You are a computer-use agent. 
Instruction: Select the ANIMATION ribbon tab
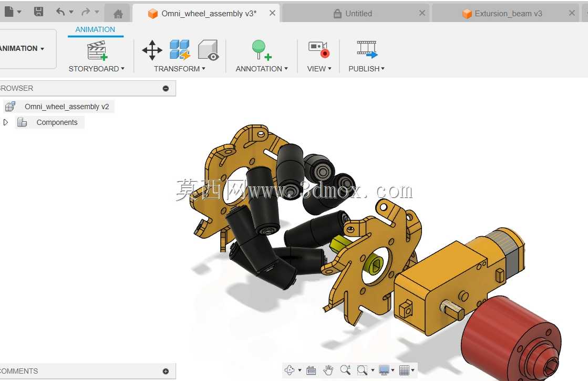pyautogui.click(x=95, y=29)
